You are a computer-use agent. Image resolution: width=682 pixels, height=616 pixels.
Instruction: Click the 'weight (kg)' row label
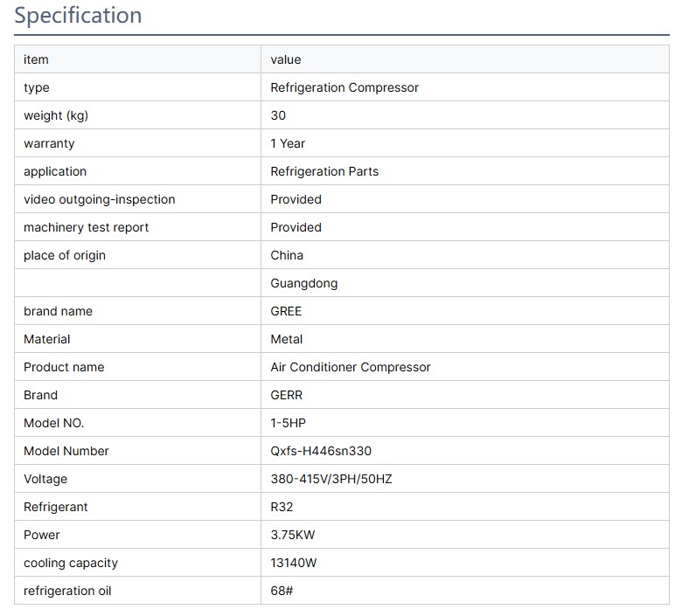tap(56, 115)
